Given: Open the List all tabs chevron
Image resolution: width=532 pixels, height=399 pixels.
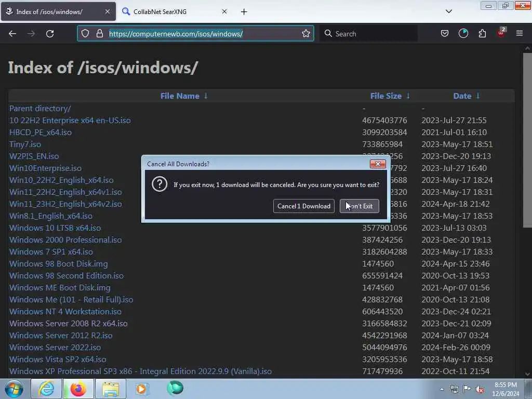Looking at the screenshot, I should (448, 11).
